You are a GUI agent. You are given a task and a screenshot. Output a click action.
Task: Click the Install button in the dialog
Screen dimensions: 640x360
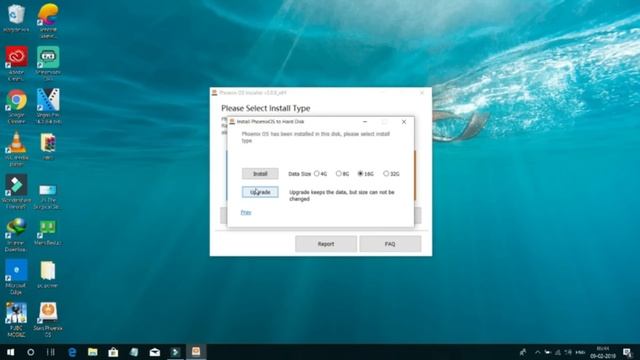coord(260,173)
